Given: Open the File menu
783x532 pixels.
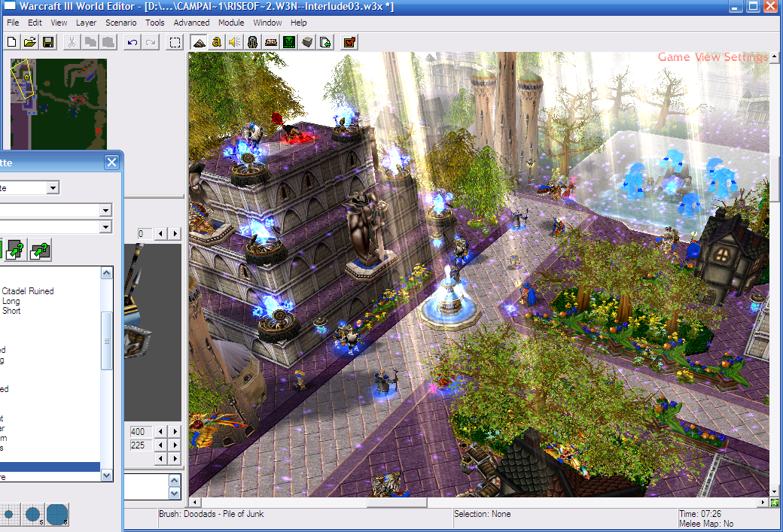Looking at the screenshot, I should tap(13, 23).
